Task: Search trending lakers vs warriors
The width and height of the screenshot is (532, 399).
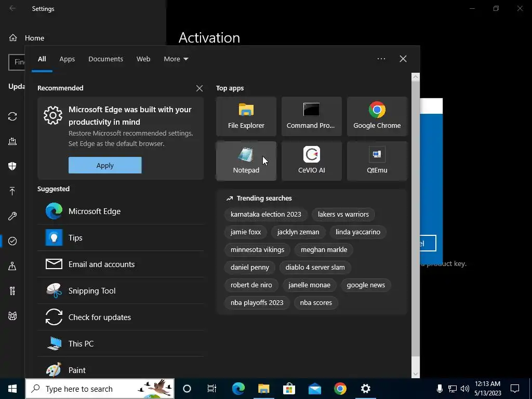Action: click(343, 215)
